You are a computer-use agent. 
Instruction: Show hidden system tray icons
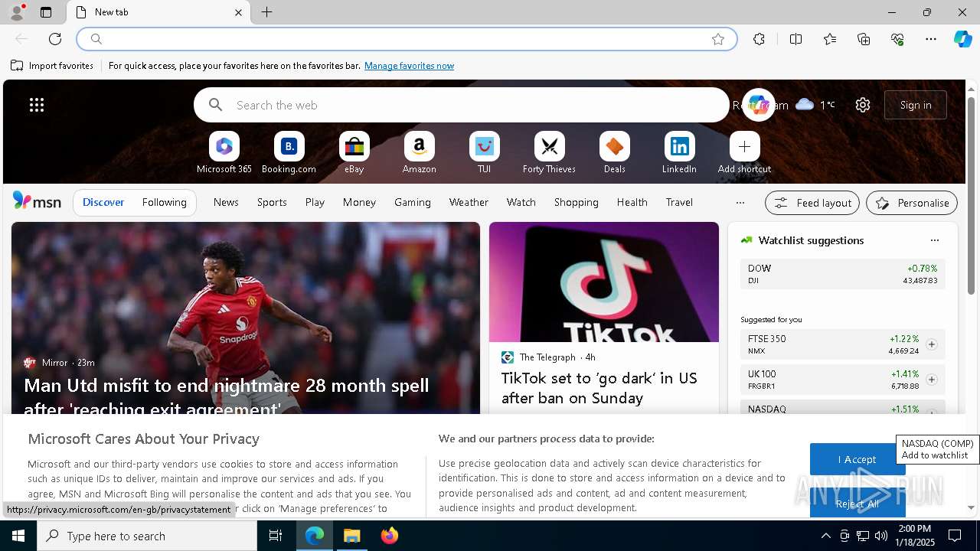pos(825,536)
